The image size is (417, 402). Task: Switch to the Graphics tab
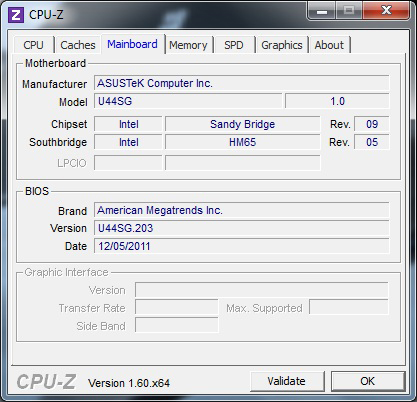coord(282,45)
